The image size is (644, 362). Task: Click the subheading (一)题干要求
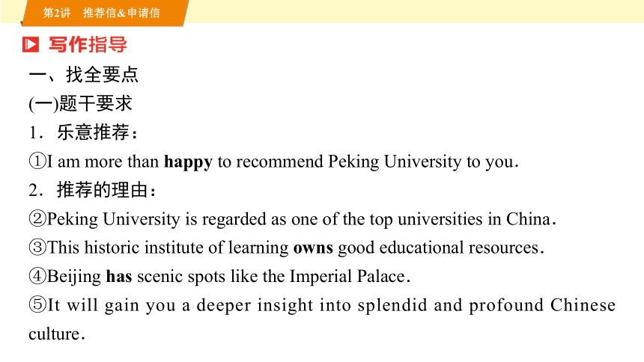tap(81, 103)
